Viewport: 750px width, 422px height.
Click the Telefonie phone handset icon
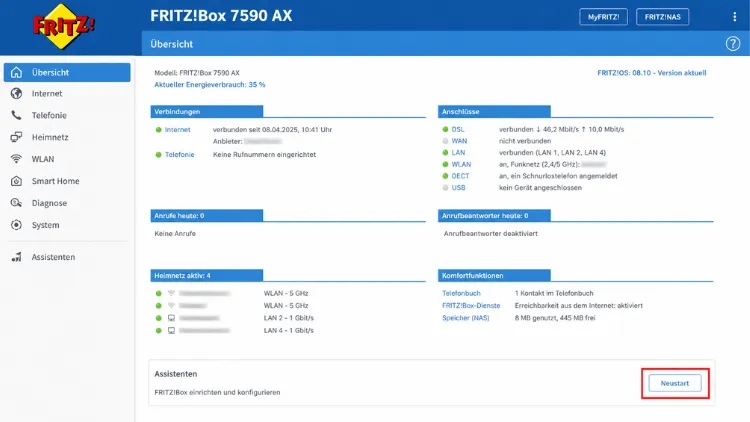(x=16, y=115)
